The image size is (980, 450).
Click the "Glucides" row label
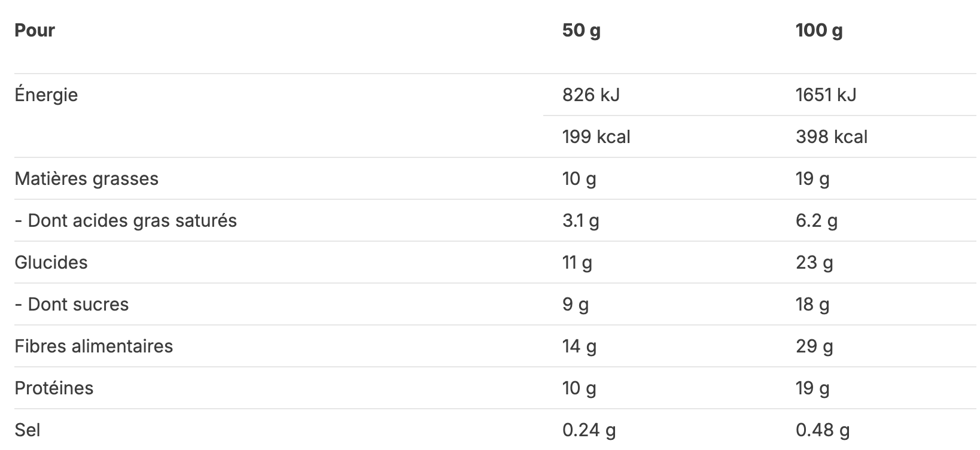51,263
